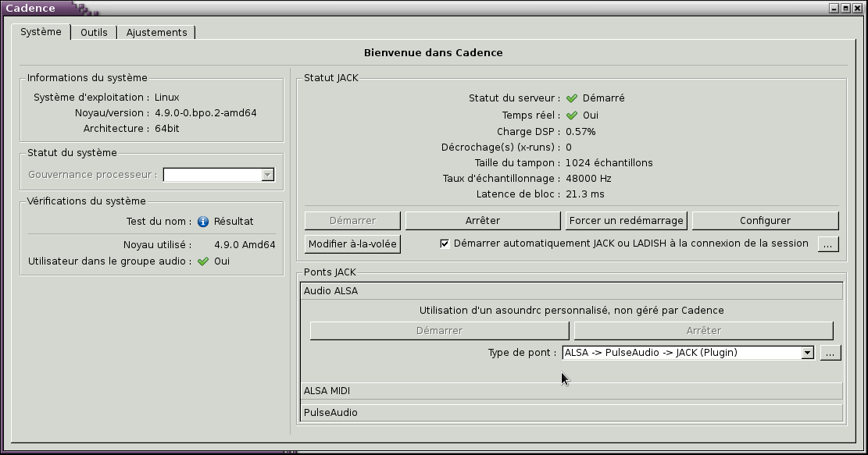Screen dimensions: 868x455
Task: Click the green check icon beside Temps réel
Action: tap(572, 116)
